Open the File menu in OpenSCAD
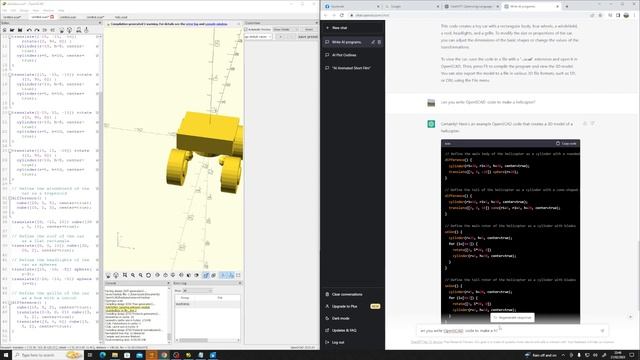640x360 pixels. pyautogui.click(x=4, y=10)
